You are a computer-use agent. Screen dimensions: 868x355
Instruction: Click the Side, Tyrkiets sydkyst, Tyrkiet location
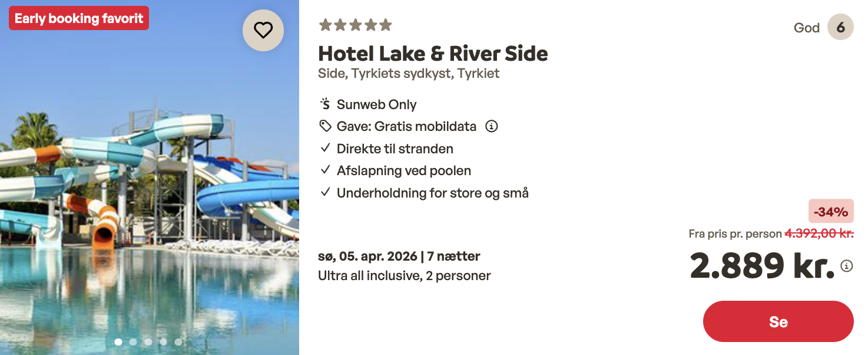pyautogui.click(x=409, y=74)
